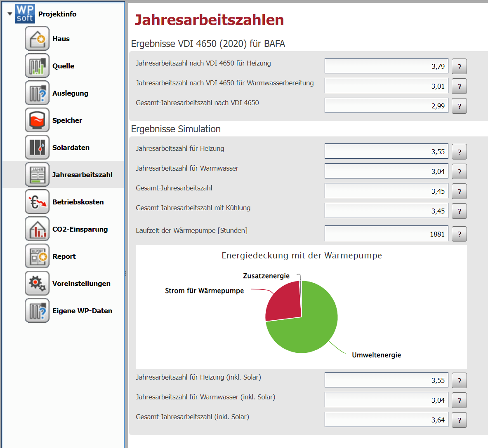488x448 pixels.
Task: Select the Jahresarbeitszahl navigation item
Action: (82, 175)
